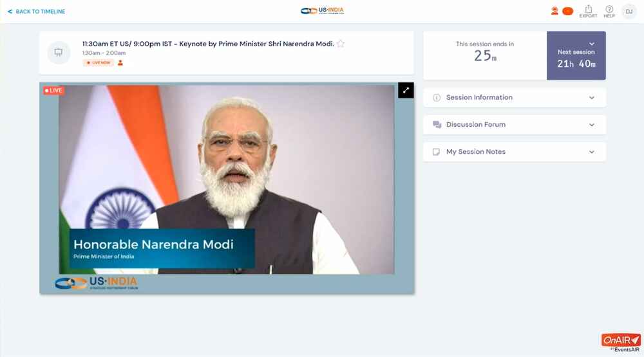Click the fullscreen expand icon on video
This screenshot has height=357, width=644.
coord(406,90)
